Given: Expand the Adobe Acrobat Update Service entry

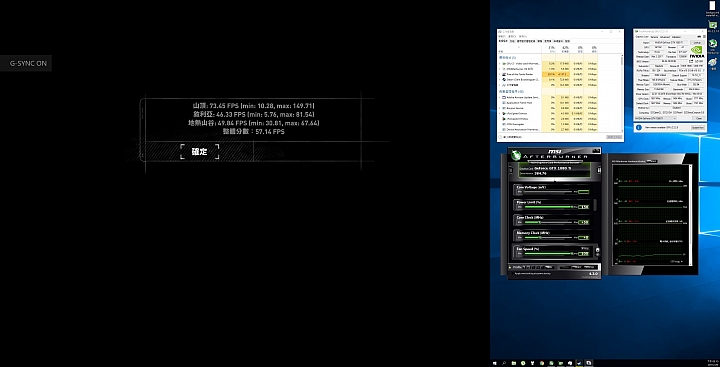Looking at the screenshot, I should coord(500,97).
